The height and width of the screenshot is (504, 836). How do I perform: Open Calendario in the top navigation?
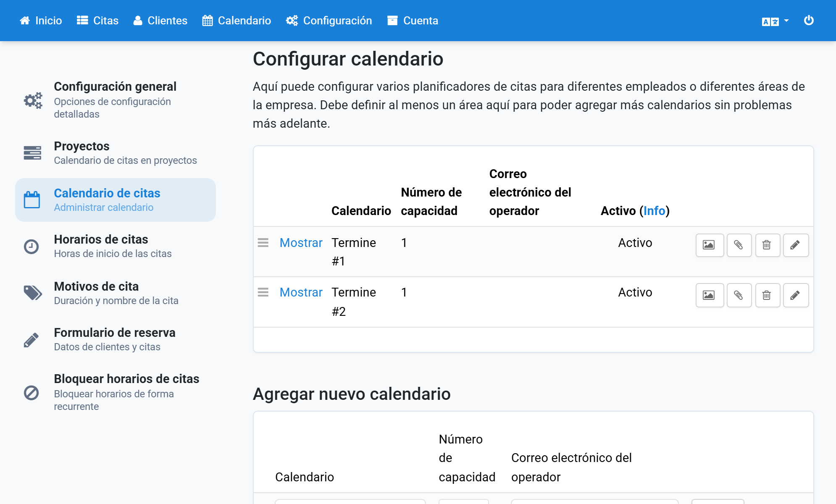237,21
